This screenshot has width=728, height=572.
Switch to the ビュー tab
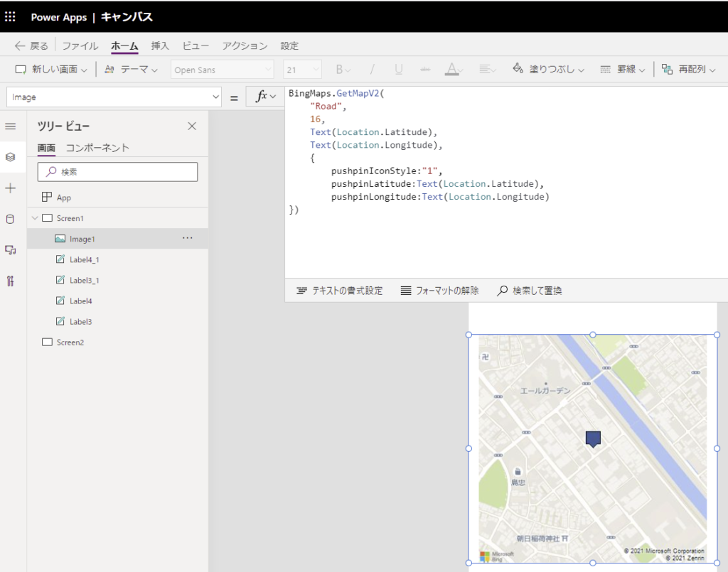(x=196, y=46)
